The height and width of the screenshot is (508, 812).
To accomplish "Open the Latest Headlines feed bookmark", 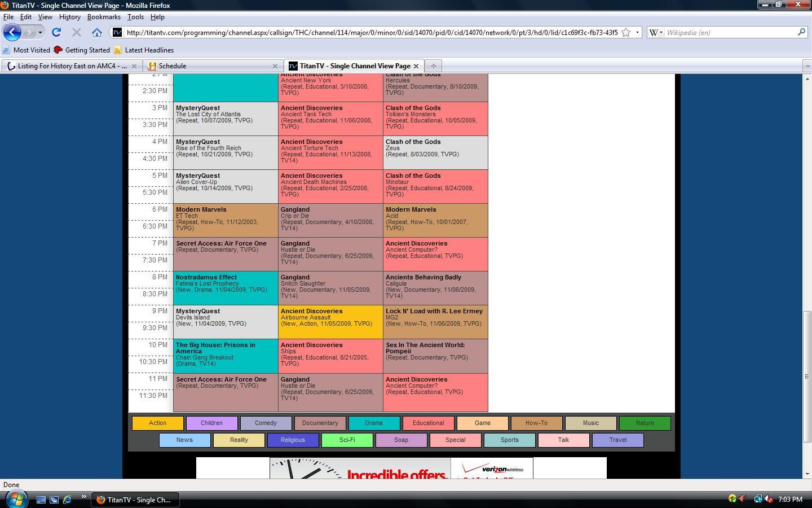I will (144, 50).
